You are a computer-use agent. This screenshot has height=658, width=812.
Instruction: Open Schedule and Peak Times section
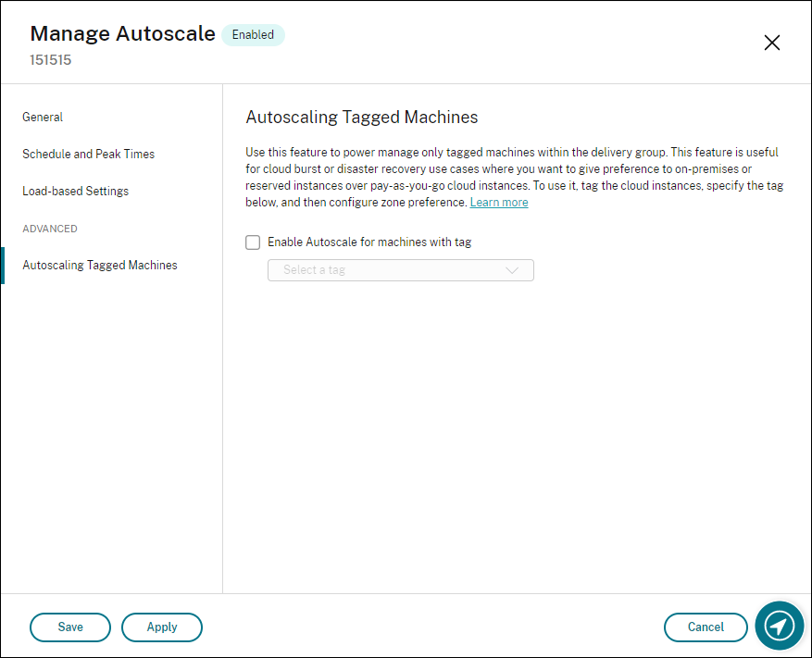pyautogui.click(x=88, y=154)
